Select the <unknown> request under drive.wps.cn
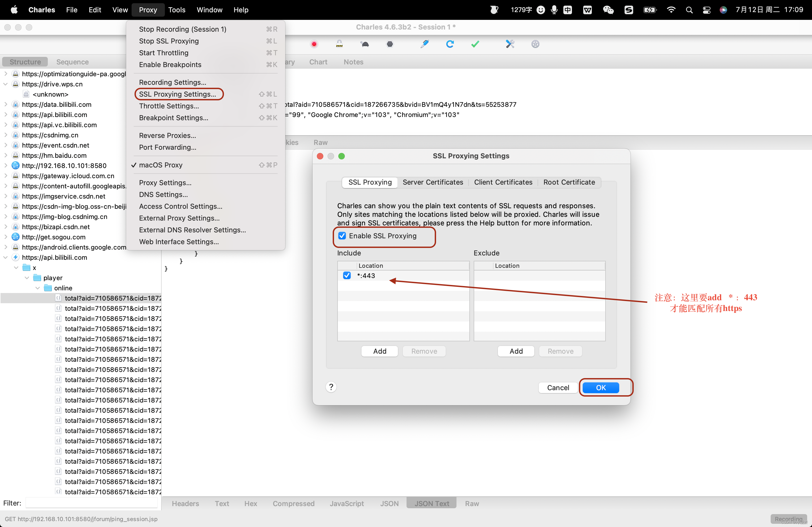The image size is (812, 527). 50,94
